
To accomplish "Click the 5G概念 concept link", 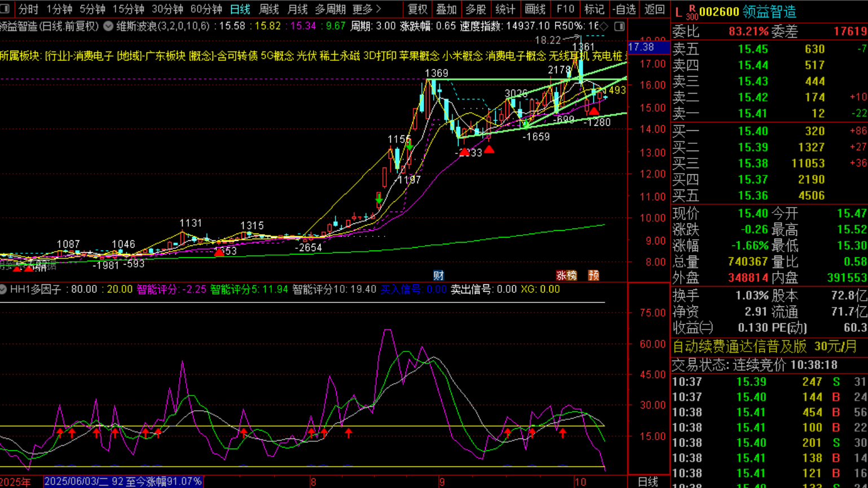I will tap(277, 55).
